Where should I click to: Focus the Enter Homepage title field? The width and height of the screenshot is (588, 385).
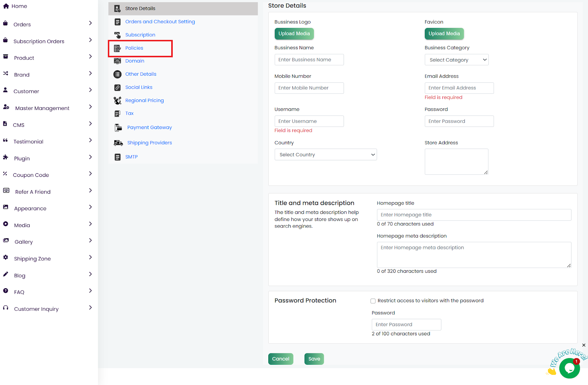(474, 215)
